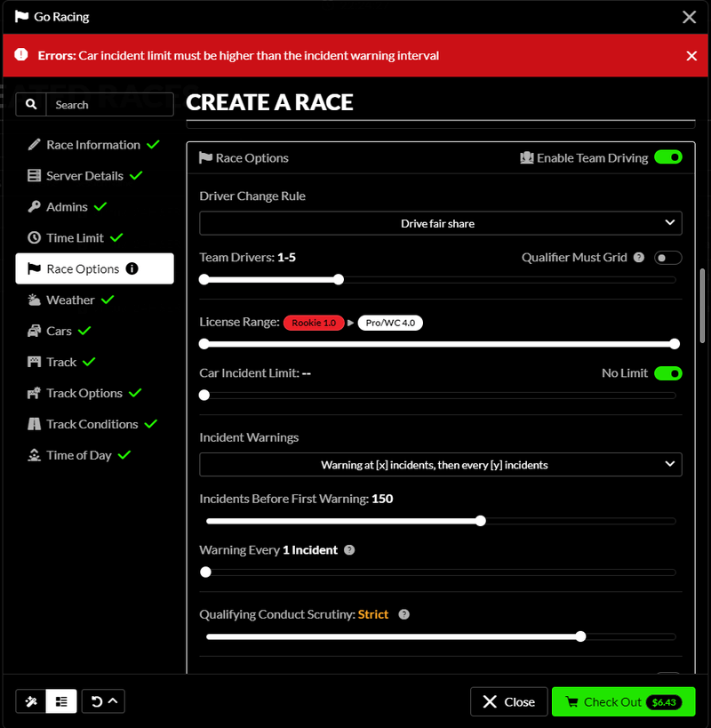Select Race Options sidebar item
This screenshot has width=711, height=728.
point(94,268)
